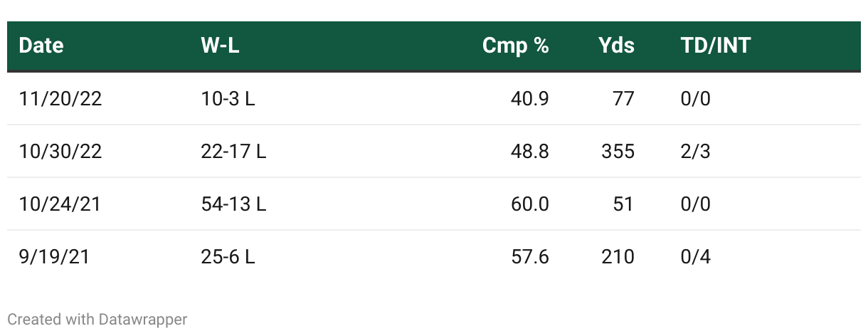Select the 9/19/21 date cell
Image resolution: width=868 pixels, height=336 pixels.
pyautogui.click(x=54, y=257)
